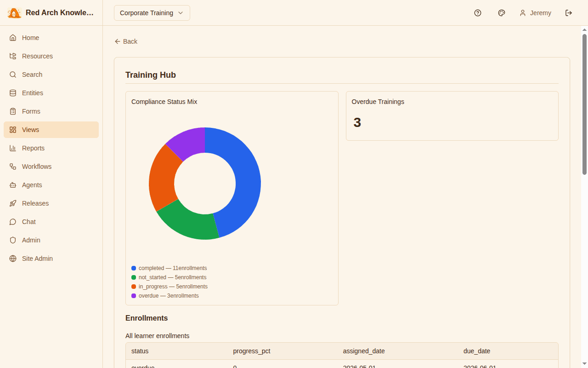Image resolution: width=588 pixels, height=368 pixels.
Task: Click the page vertical scrollbar thumb
Action: (x=584, y=104)
